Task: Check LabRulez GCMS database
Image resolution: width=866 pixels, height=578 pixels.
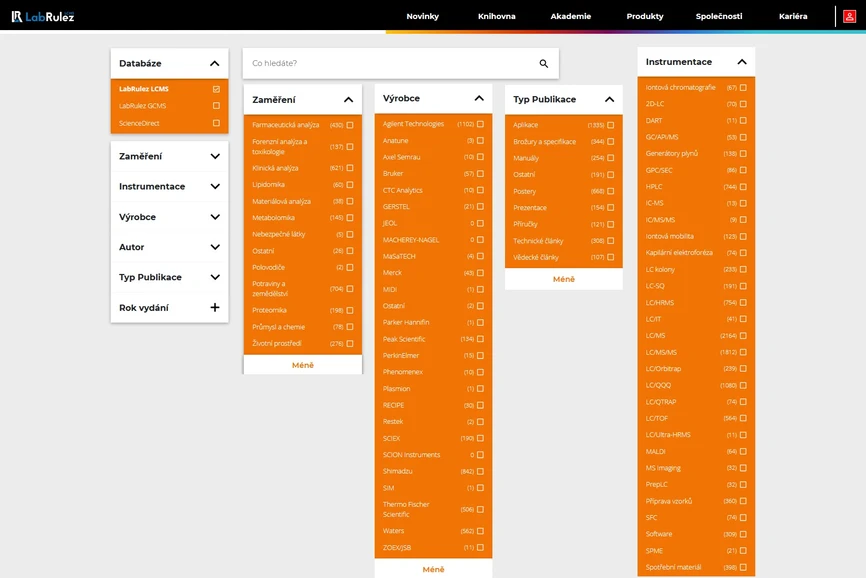Action: 216,105
